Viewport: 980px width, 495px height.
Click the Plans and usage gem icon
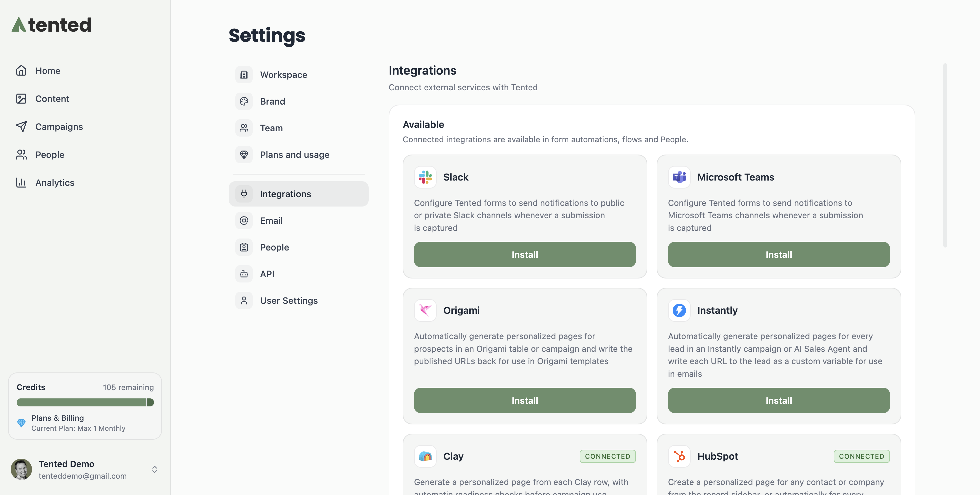[x=244, y=155]
